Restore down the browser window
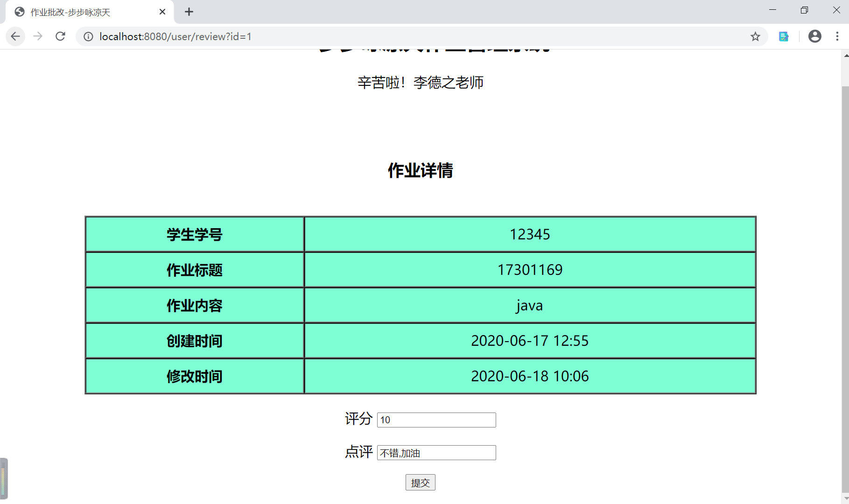Viewport: 849px width, 504px height. click(x=804, y=10)
